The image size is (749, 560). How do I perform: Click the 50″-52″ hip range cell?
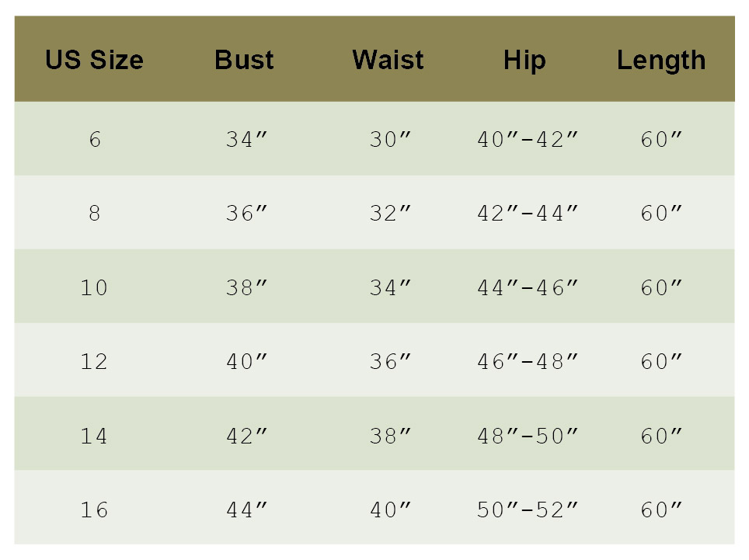tap(528, 510)
